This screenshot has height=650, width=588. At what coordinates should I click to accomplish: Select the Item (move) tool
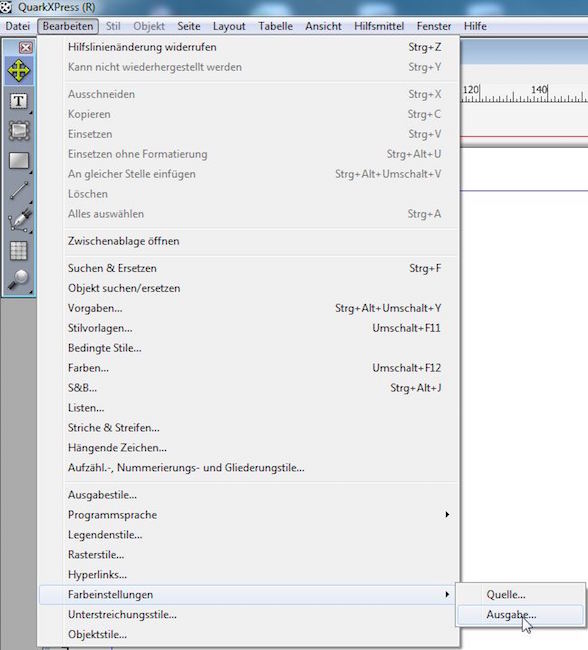[19, 71]
